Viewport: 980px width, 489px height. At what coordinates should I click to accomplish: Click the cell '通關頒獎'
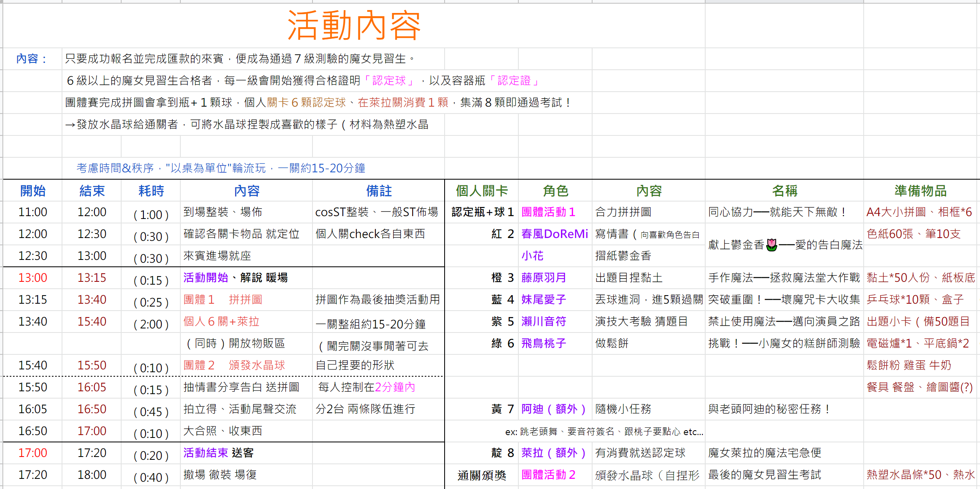[x=482, y=475]
